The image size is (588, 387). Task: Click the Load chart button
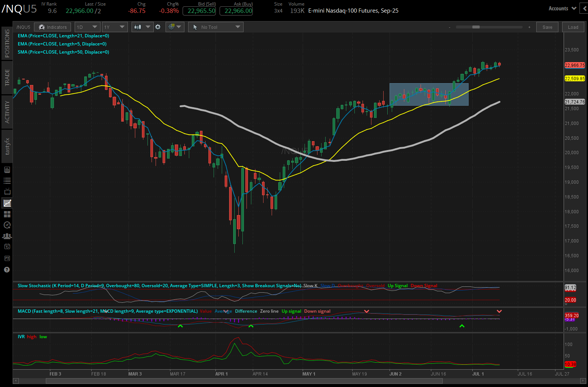(573, 27)
